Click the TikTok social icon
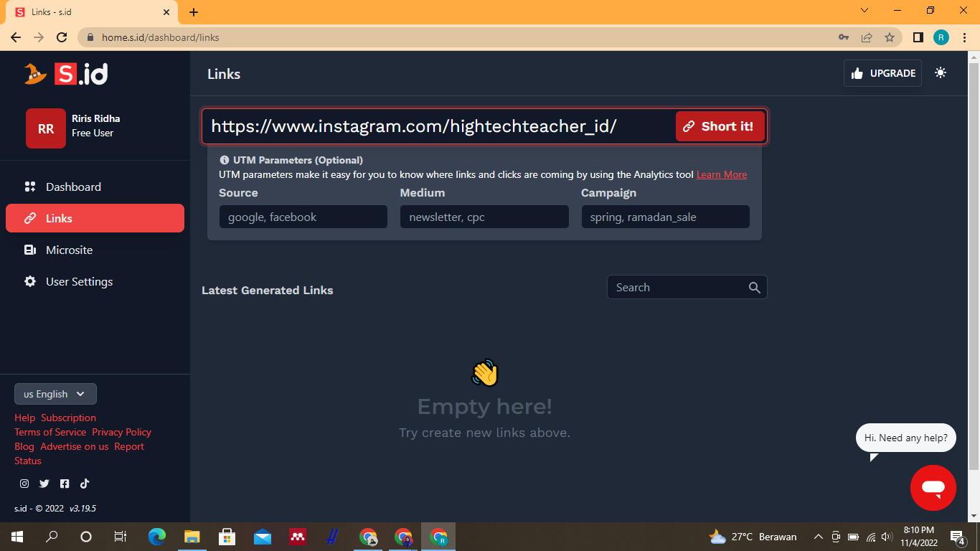Viewport: 980px width, 551px height. [85, 484]
